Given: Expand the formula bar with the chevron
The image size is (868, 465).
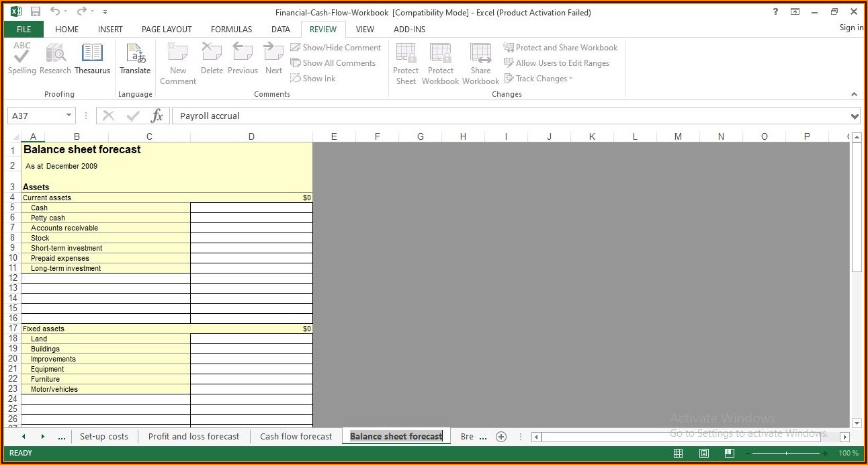Looking at the screenshot, I should point(855,116).
